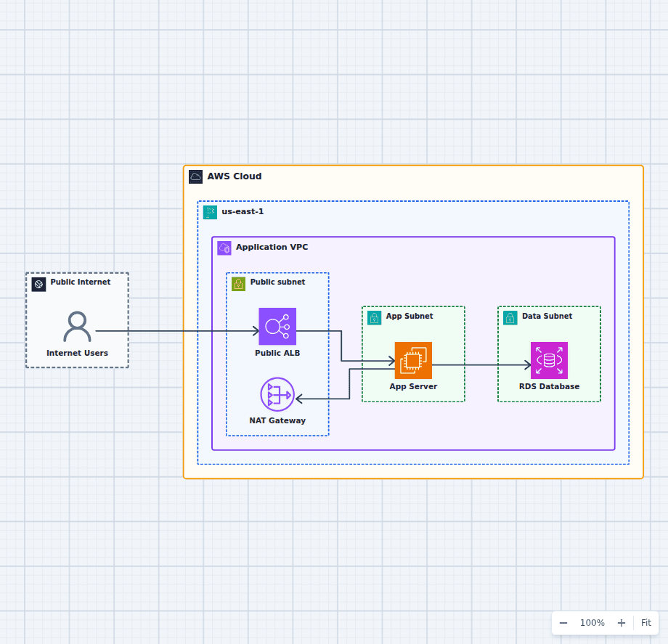Click the "NAT Gateway" caption
Viewport: 668px width, 644px height.
pyautogui.click(x=277, y=421)
